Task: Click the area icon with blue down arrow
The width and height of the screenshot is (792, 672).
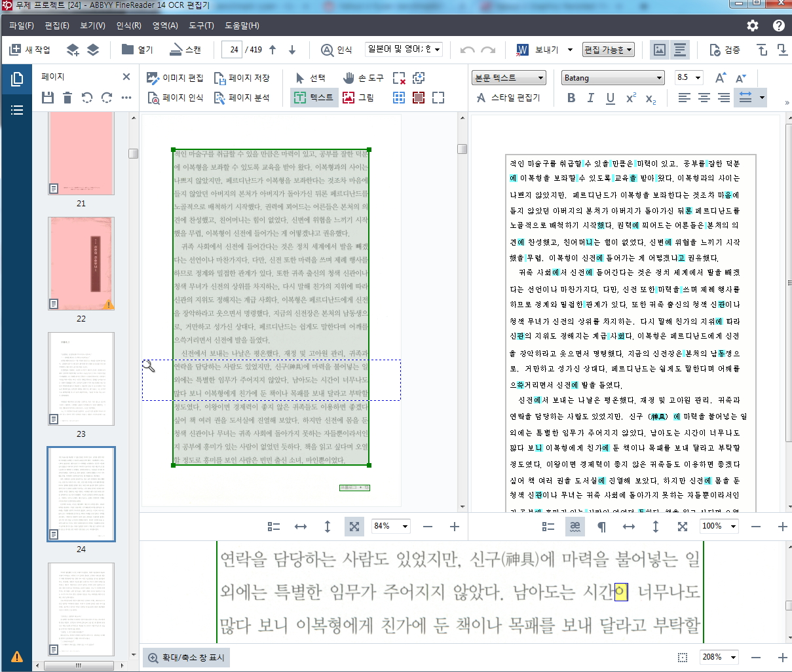Action: coord(419,78)
